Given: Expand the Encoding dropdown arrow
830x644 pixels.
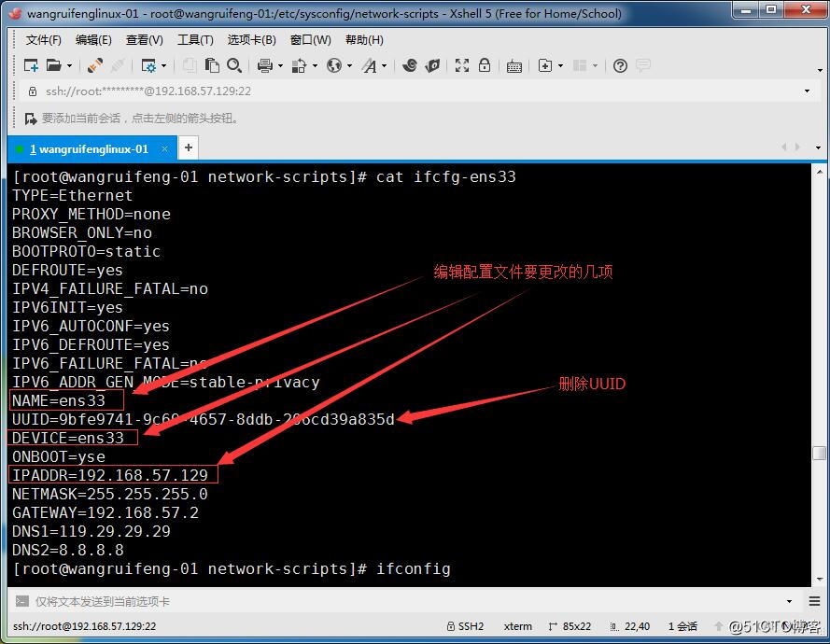Looking at the screenshot, I should click(x=349, y=66).
